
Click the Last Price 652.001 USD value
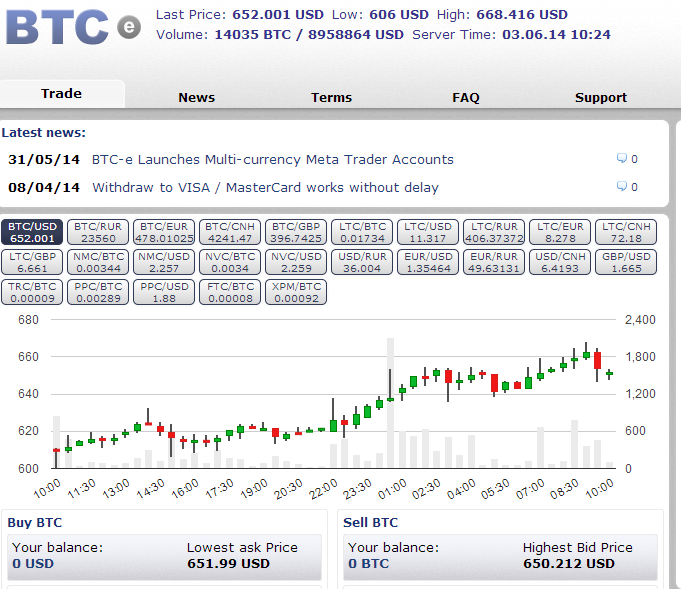(278, 14)
